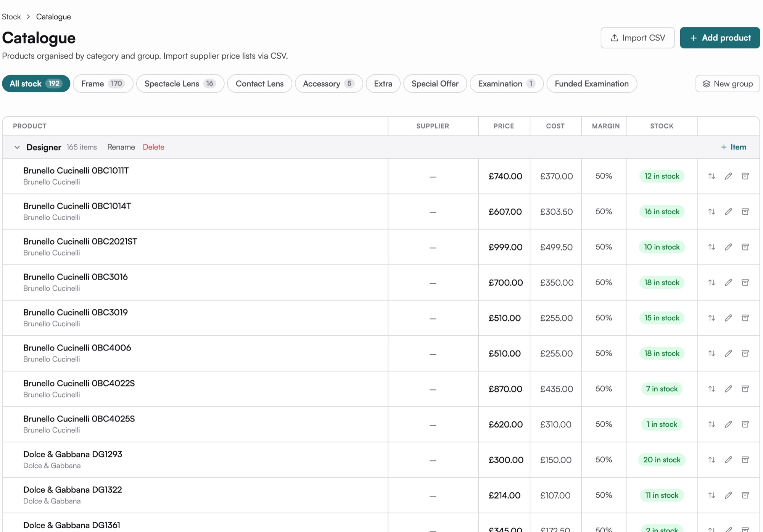Screen dimensions: 763x532
Task: Click the 20 in stock badge
Action: (x=662, y=460)
